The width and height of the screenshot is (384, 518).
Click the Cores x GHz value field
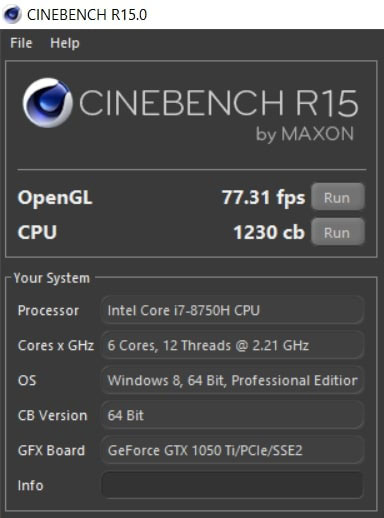pos(232,345)
